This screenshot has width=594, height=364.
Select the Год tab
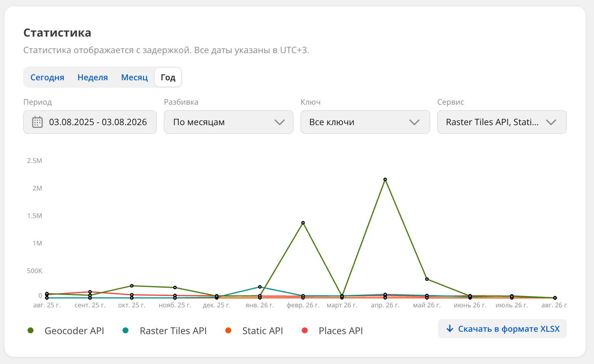pyautogui.click(x=168, y=78)
